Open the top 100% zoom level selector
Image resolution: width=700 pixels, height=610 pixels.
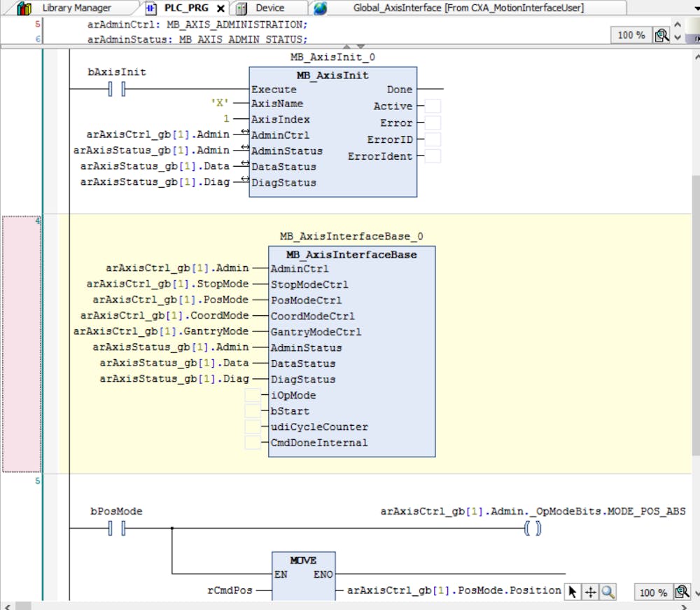631,34
